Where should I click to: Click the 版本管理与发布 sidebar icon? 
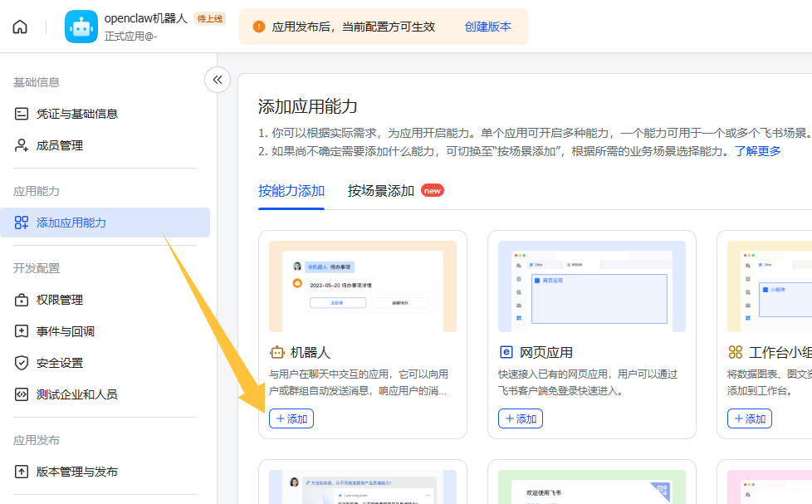pyautogui.click(x=20, y=471)
